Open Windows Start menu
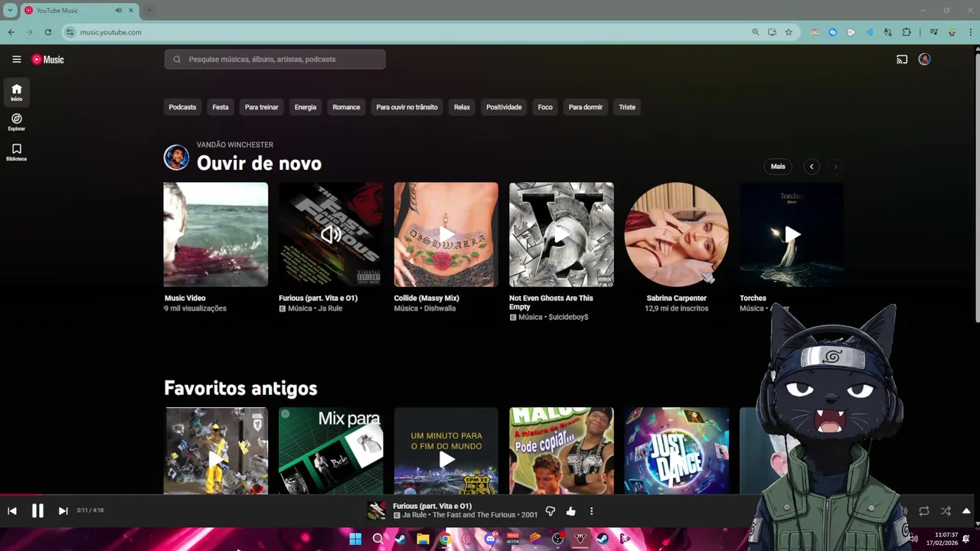 [x=355, y=539]
